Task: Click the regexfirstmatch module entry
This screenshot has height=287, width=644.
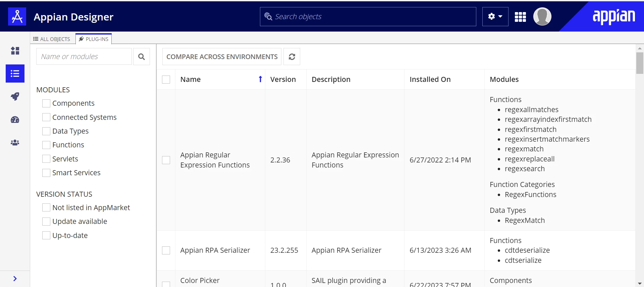Action: tap(531, 130)
